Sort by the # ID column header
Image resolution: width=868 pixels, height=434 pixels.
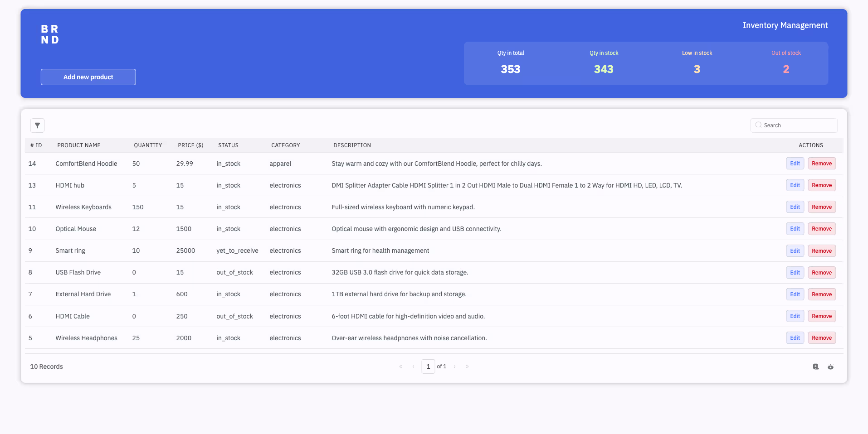tap(36, 145)
